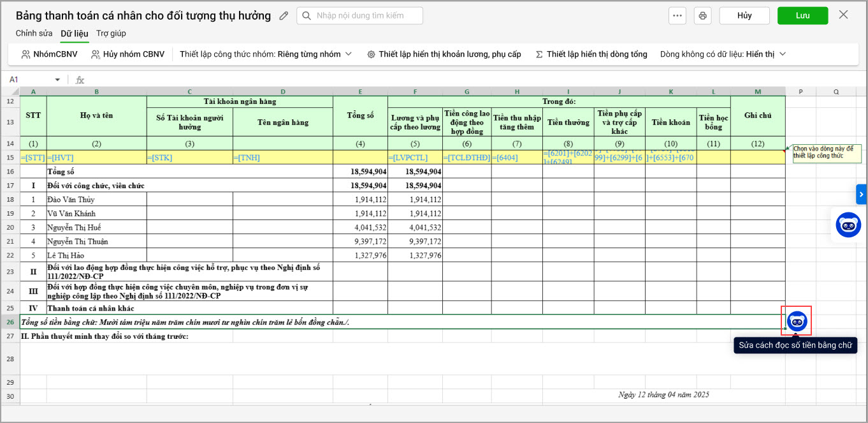
Task: Open the Trợ giúp tab
Action: [112, 33]
